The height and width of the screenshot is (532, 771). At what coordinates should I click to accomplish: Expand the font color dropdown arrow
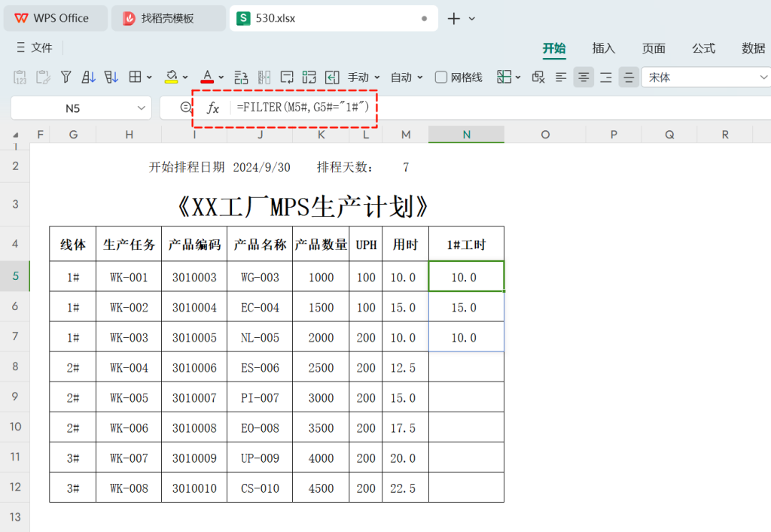221,78
